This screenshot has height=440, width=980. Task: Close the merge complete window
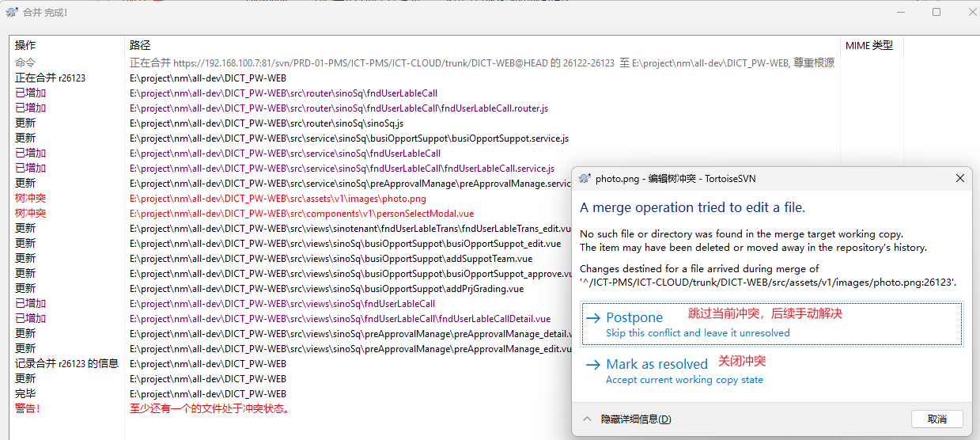971,12
